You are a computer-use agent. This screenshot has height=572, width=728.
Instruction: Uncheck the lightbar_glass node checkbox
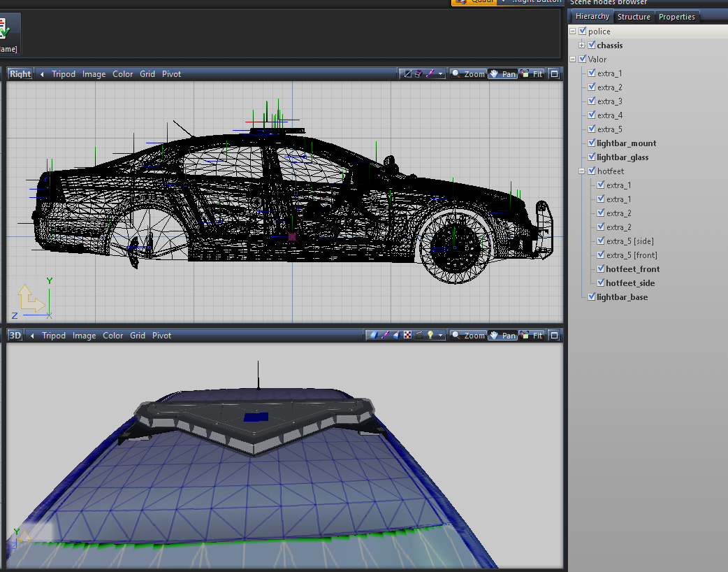(592, 157)
